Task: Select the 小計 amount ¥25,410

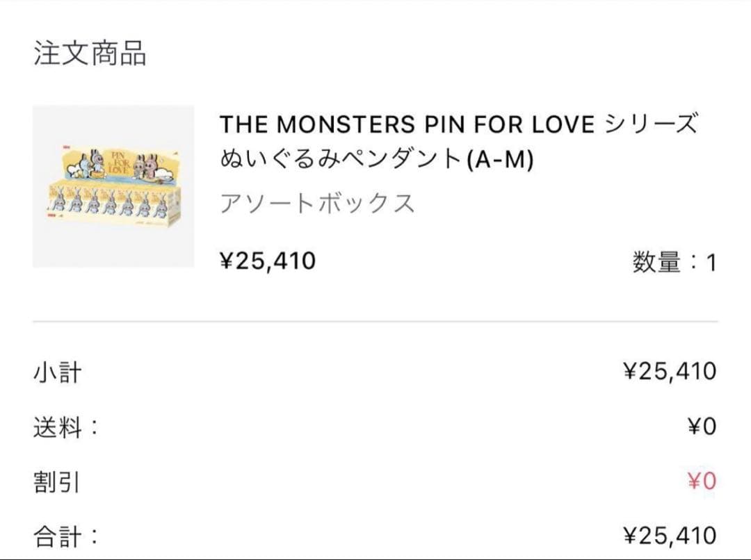Action: [x=670, y=372]
